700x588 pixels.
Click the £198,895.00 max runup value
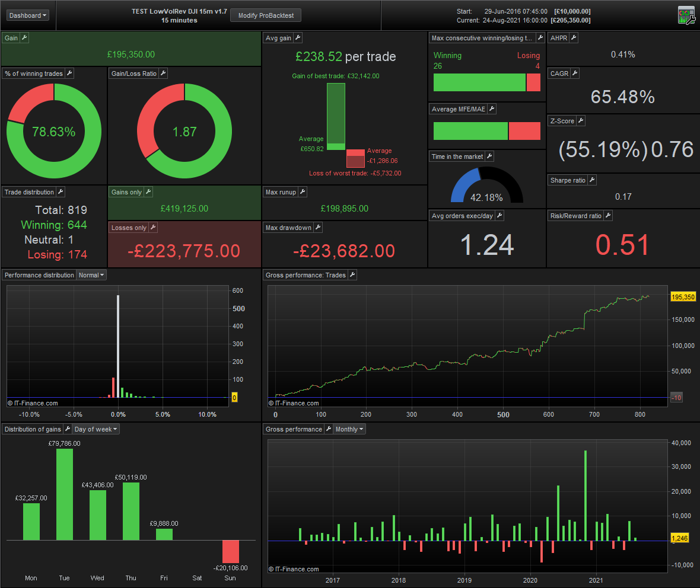tap(345, 208)
